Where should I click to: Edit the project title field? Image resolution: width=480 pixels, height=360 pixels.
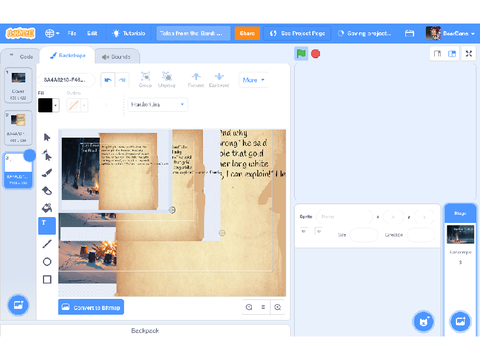coord(193,33)
